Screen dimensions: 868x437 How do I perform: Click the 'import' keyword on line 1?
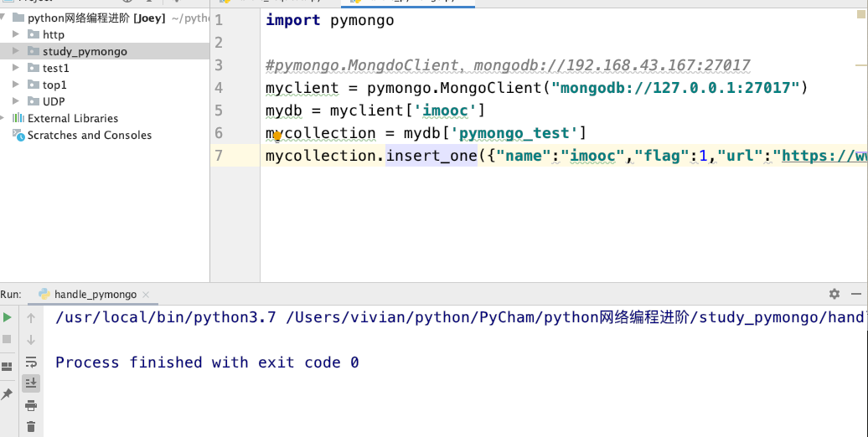(x=293, y=20)
